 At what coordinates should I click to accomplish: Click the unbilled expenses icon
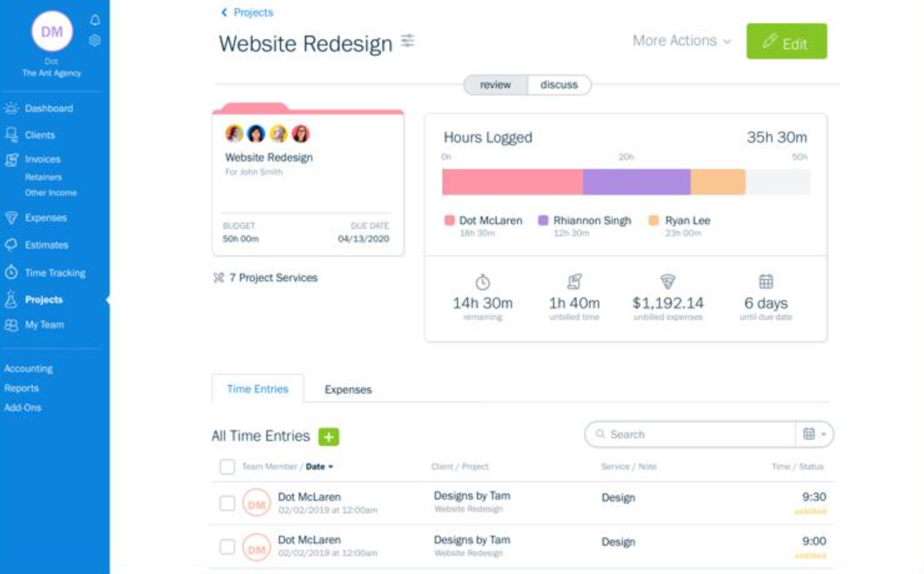click(668, 282)
